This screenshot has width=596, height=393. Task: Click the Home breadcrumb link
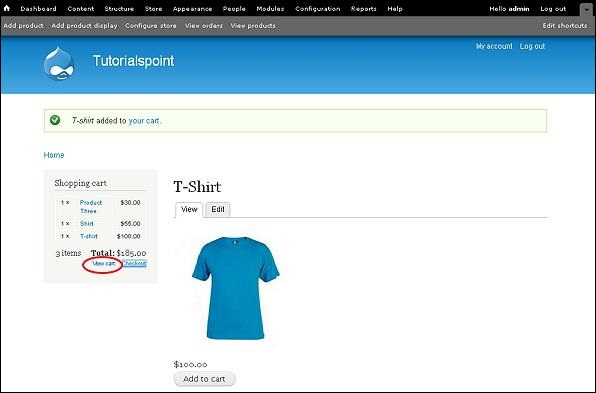point(54,155)
